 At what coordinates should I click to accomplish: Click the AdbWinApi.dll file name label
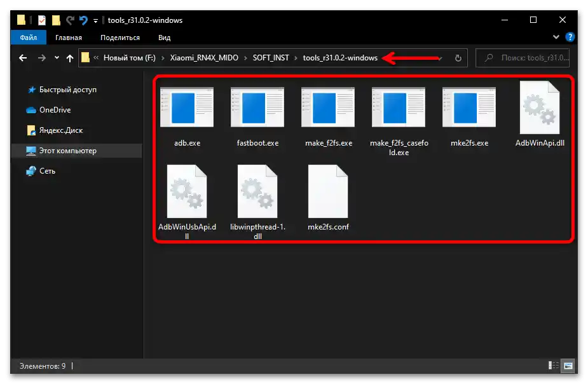(x=540, y=143)
